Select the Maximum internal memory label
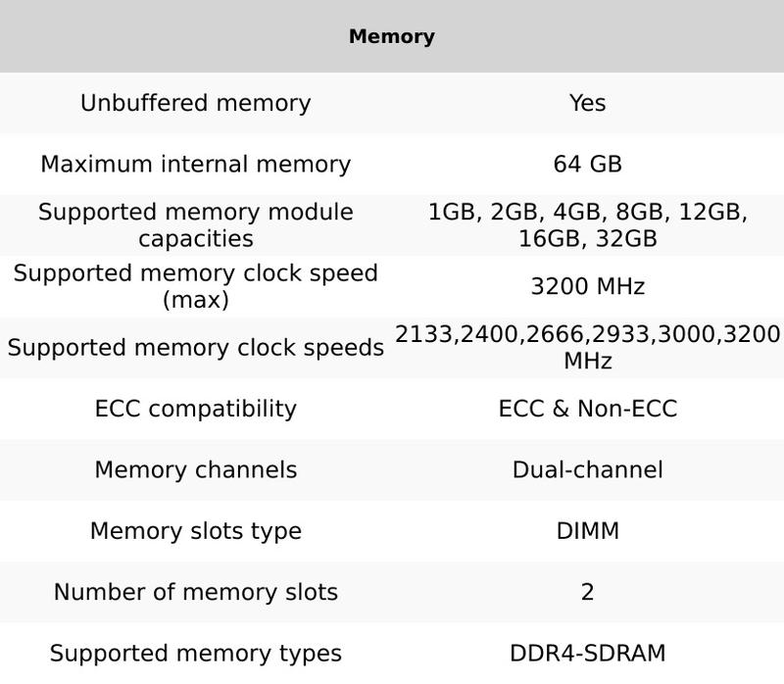Screen dimensions: 784x684 pos(196,165)
